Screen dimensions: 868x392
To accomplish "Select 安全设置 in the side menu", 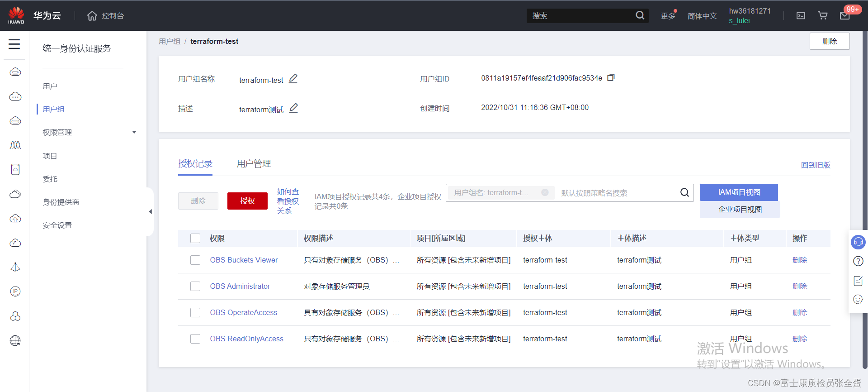I will click(57, 225).
